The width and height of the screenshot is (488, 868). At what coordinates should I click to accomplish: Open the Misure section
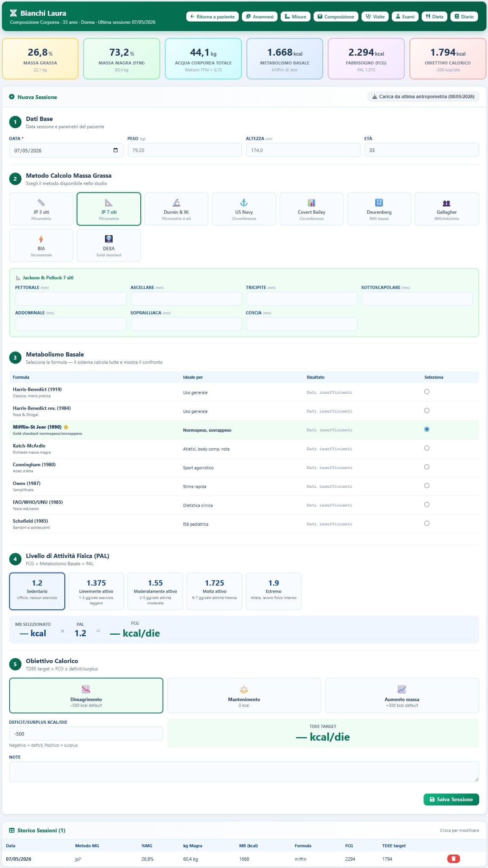tap(296, 17)
